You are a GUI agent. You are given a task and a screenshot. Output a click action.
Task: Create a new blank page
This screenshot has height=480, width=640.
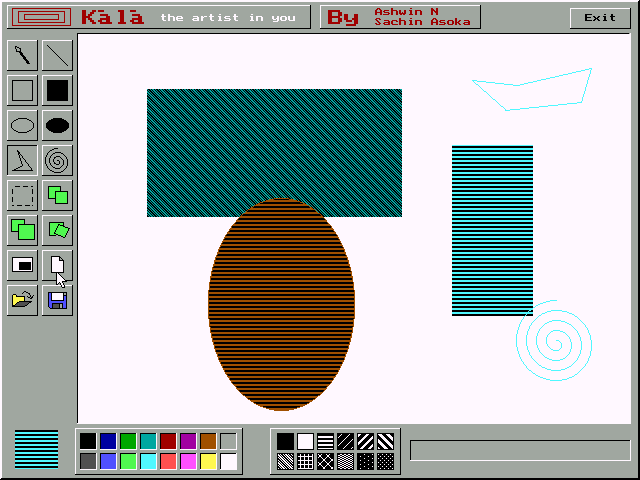point(57,265)
